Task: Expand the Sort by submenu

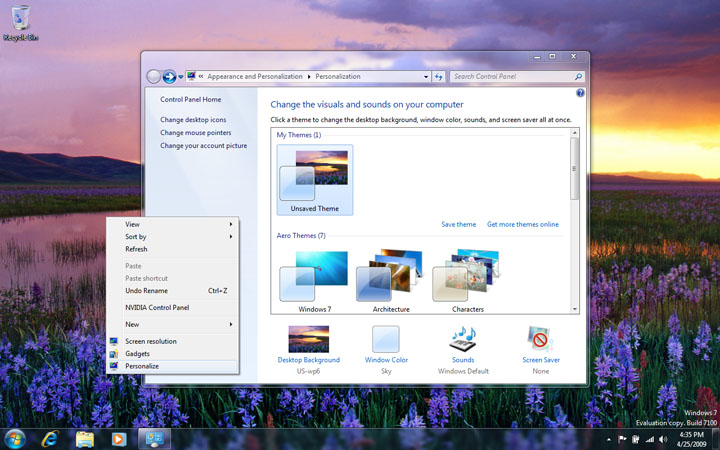Action: point(173,237)
